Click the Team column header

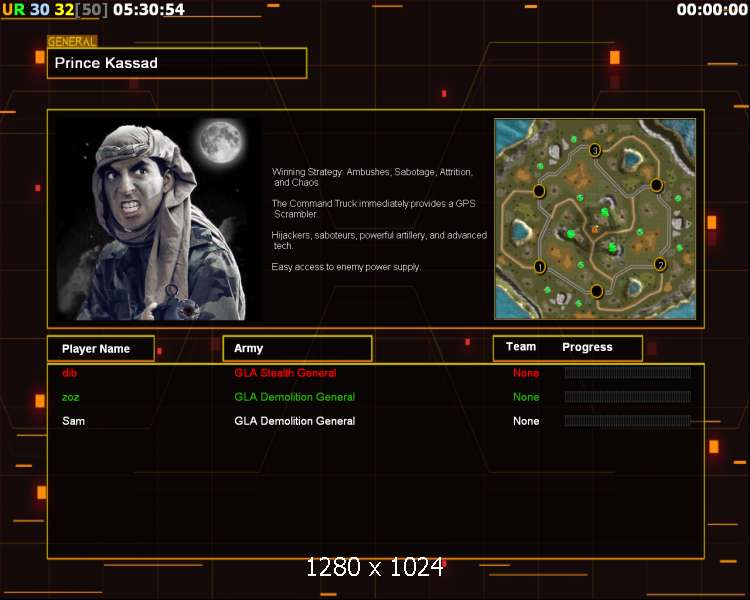(521, 347)
